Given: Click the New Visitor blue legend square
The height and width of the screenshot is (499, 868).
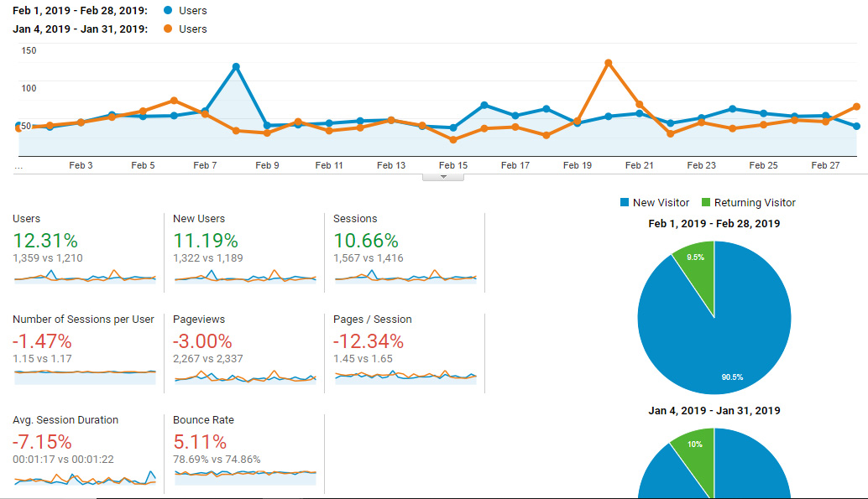Looking at the screenshot, I should (625, 202).
